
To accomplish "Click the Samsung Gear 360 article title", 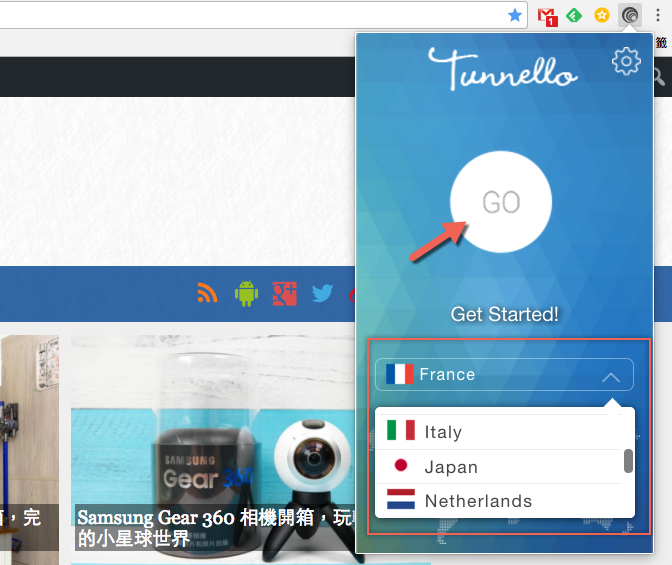I will (216, 528).
